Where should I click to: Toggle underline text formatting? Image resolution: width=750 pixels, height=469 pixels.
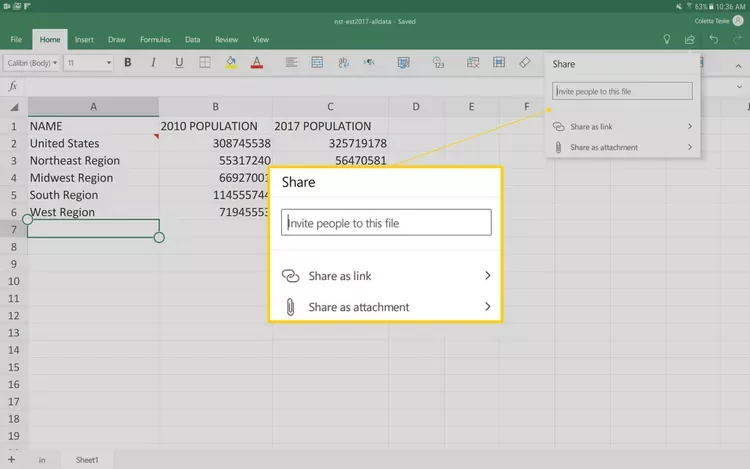(179, 63)
